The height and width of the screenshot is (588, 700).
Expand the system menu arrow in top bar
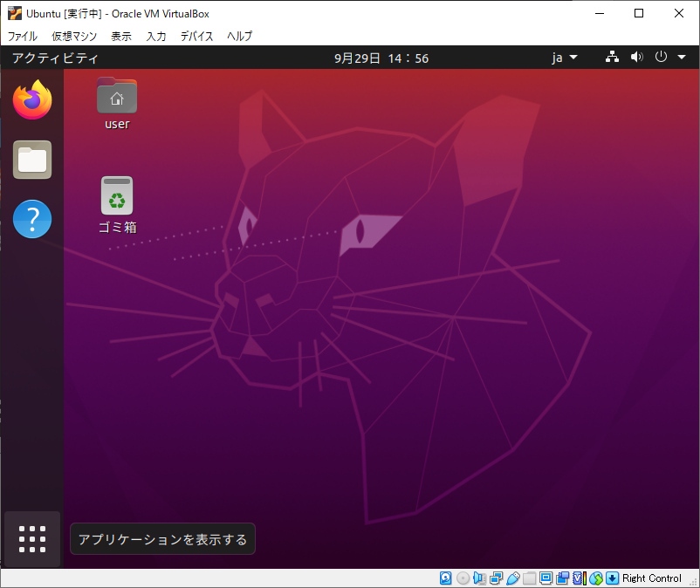click(682, 57)
